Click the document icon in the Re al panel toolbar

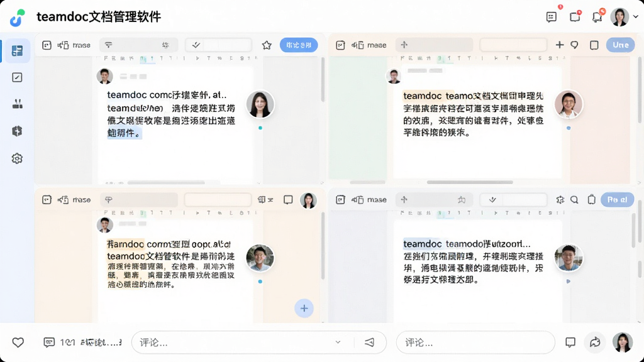pyautogui.click(x=340, y=200)
